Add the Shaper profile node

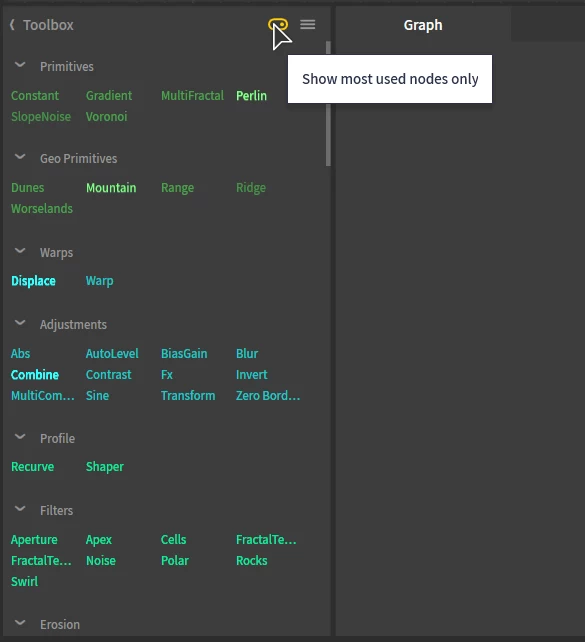point(105,467)
